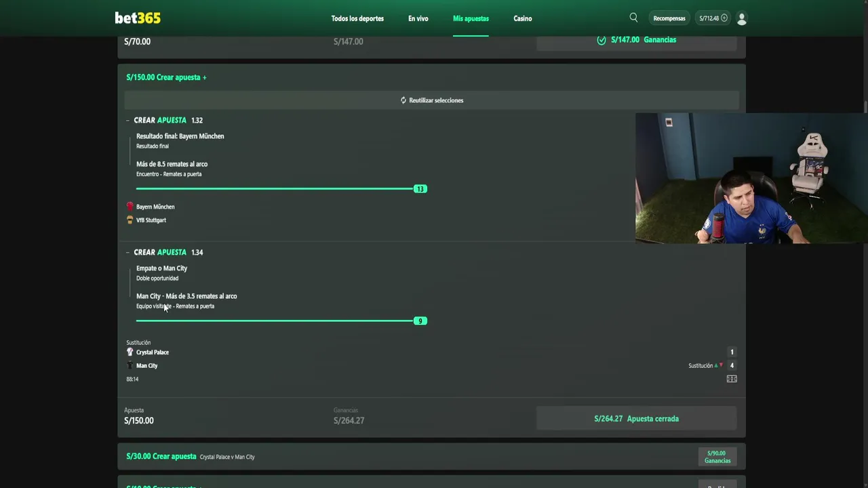Click the bet365 logo
This screenshot has height=488, width=868.
pos(138,18)
